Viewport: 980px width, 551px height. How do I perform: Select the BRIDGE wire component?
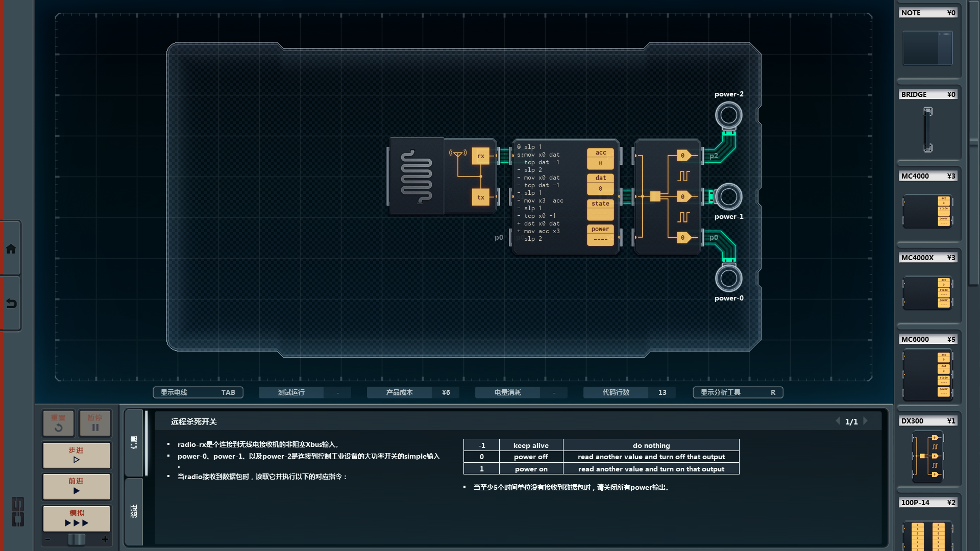(x=927, y=129)
